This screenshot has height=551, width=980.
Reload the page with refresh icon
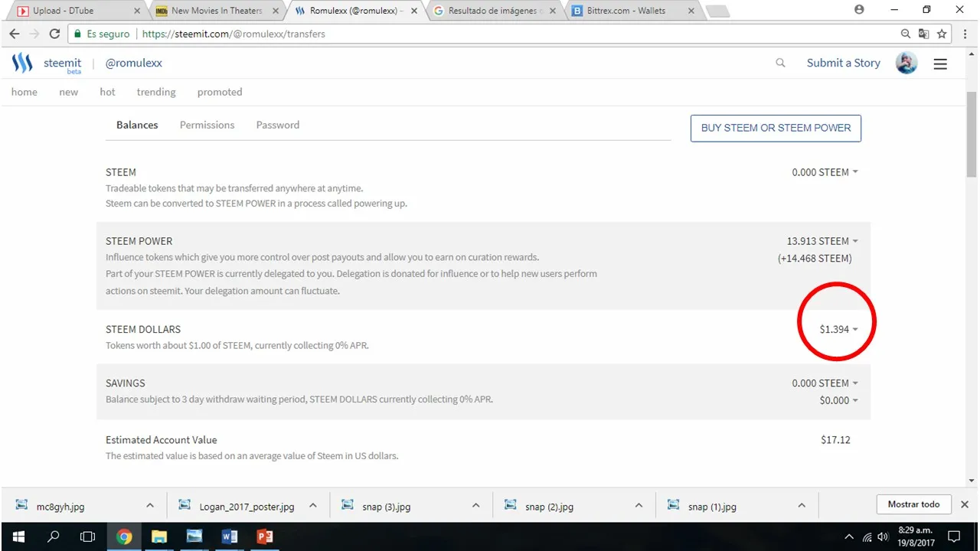[x=54, y=34]
